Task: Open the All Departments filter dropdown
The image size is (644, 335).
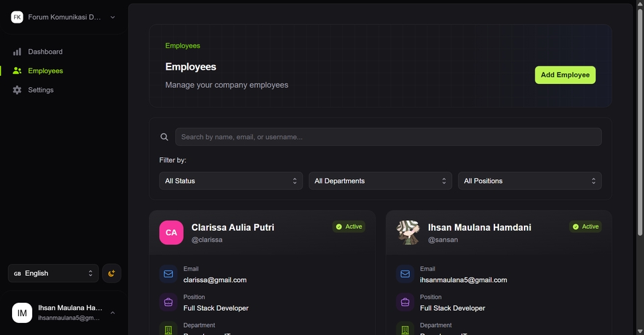Action: (380, 181)
